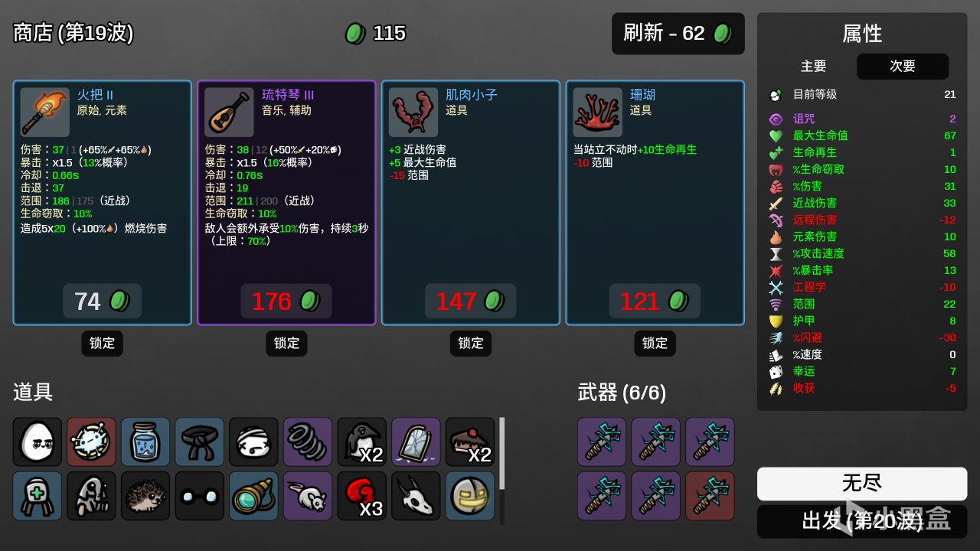Click the penguin item with x2

coord(362,442)
